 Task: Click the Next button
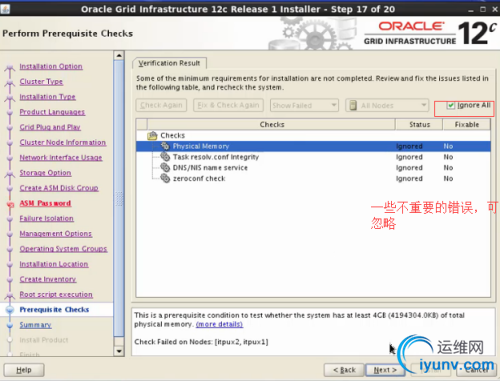385,370
